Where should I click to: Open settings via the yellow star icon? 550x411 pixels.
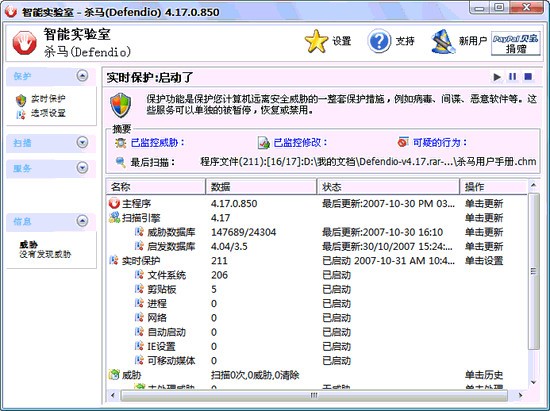(x=316, y=41)
